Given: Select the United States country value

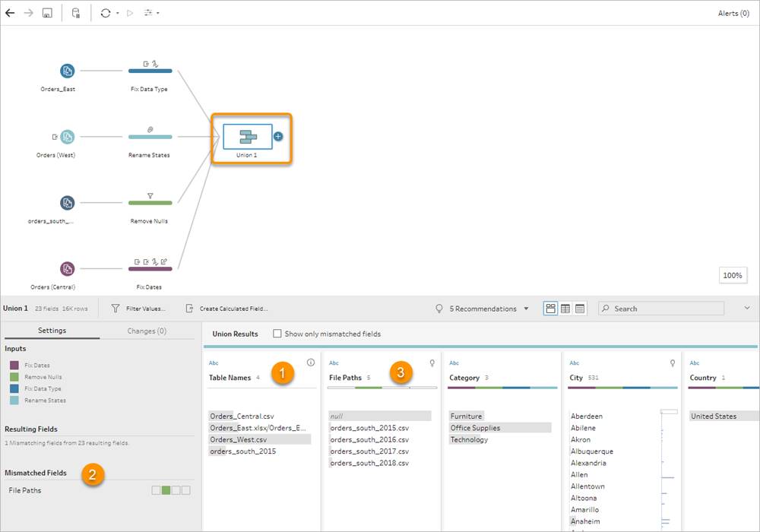Looking at the screenshot, I should [x=724, y=416].
